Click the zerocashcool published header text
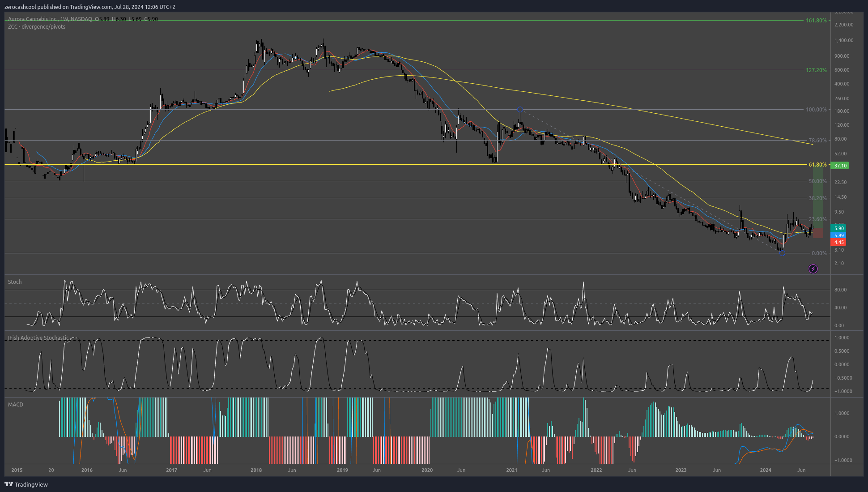The height and width of the screenshot is (492, 868). [89, 7]
